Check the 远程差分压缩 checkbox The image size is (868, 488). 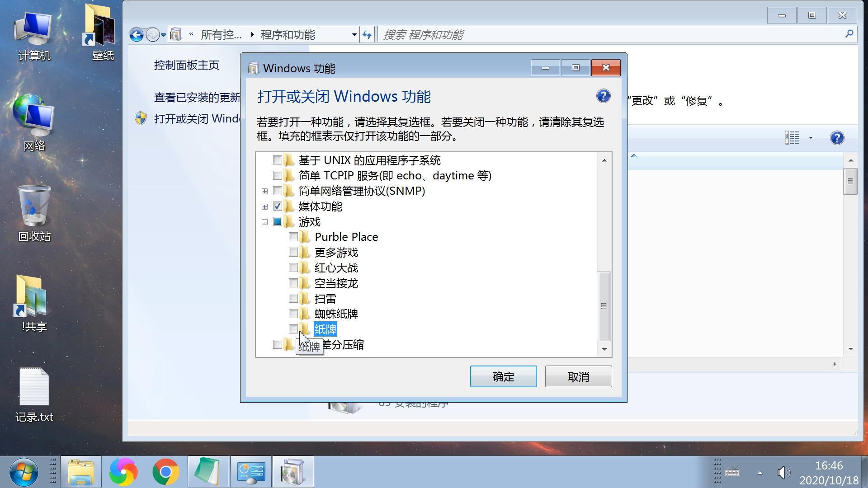[278, 344]
